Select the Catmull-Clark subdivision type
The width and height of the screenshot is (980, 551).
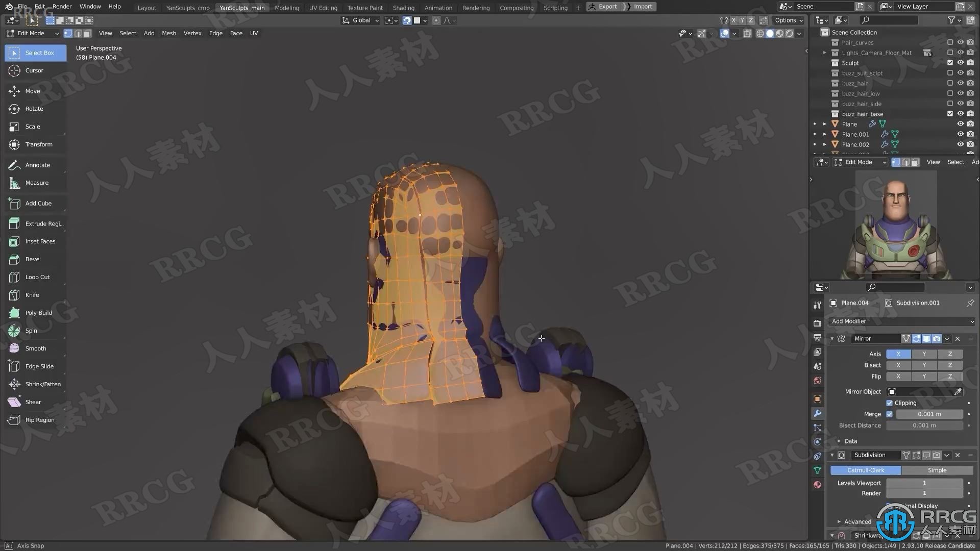tap(866, 470)
